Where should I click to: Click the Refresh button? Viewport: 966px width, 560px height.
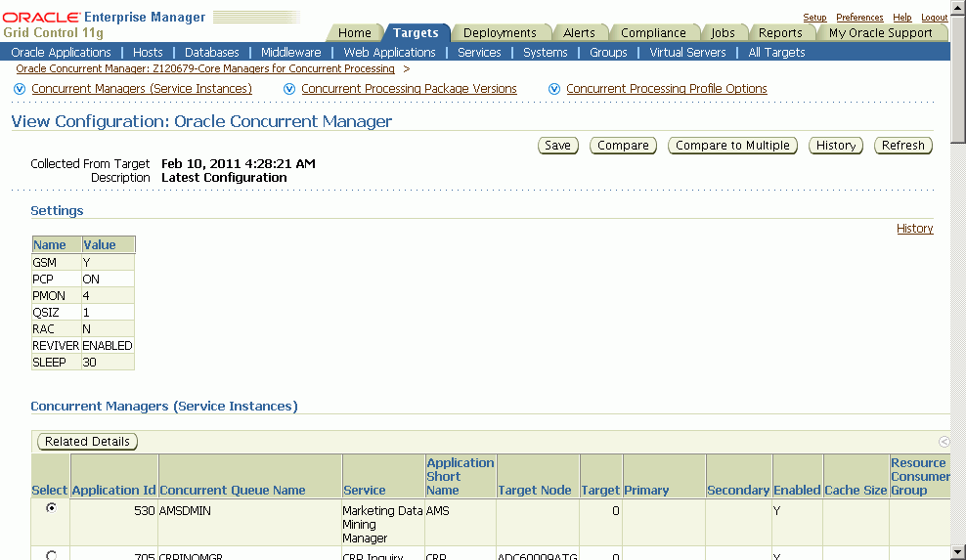(903, 146)
